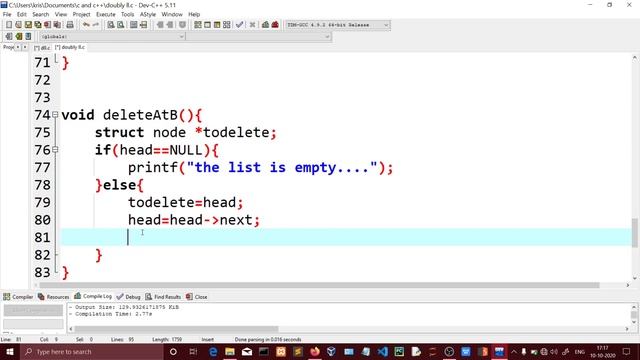Open the Compiler bottom panel tab
The width and height of the screenshot is (640, 360).
[x=18, y=297]
